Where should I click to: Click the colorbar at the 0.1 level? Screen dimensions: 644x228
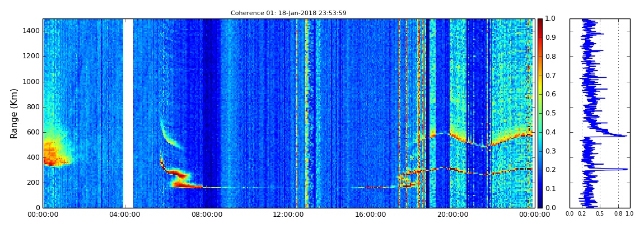pyautogui.click(x=540, y=189)
